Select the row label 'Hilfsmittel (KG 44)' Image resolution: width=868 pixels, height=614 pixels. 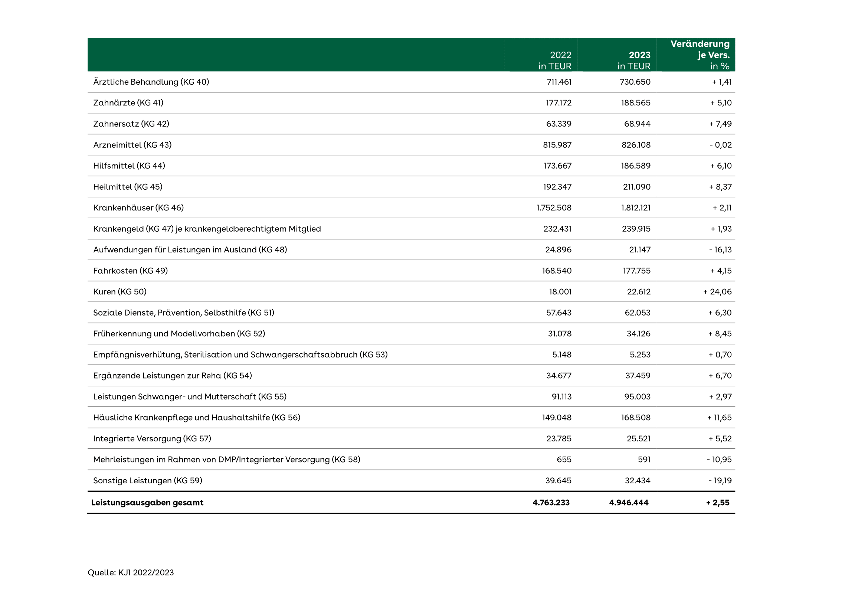pos(129,166)
